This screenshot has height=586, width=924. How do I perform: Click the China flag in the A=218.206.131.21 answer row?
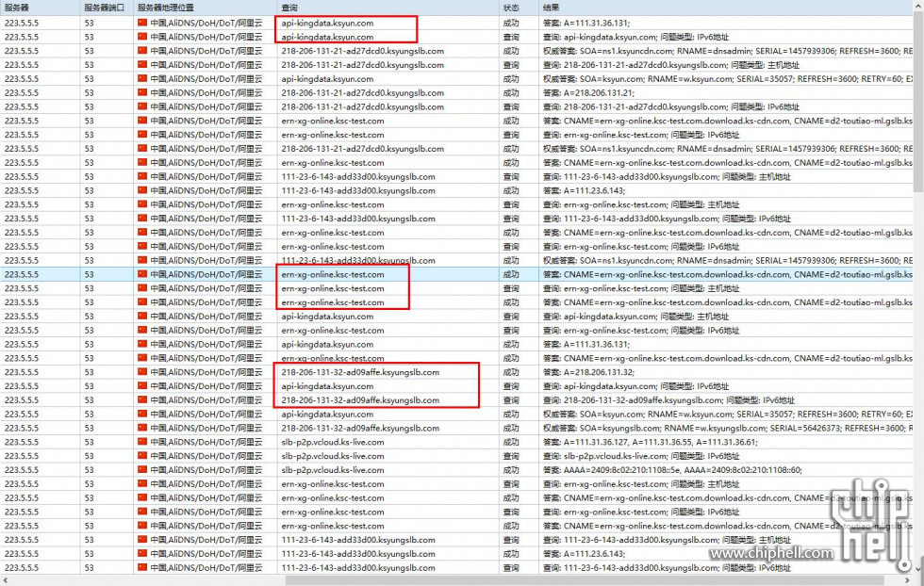142,92
